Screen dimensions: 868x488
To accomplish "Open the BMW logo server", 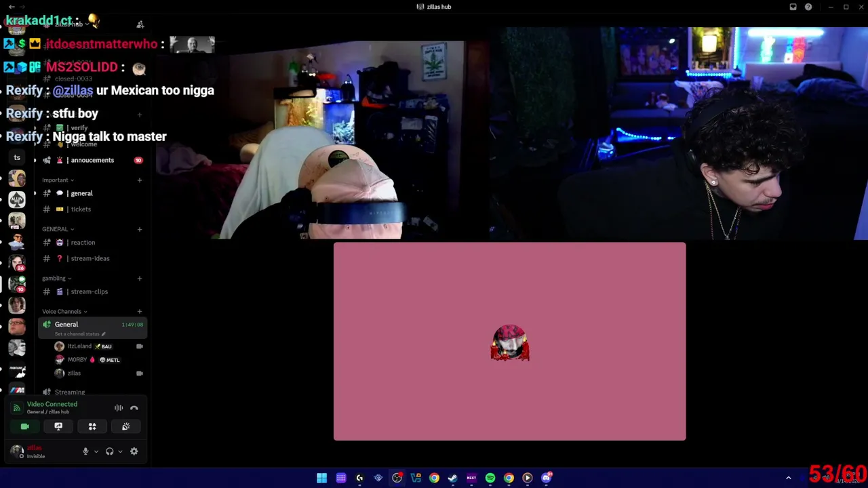I will [x=17, y=390].
